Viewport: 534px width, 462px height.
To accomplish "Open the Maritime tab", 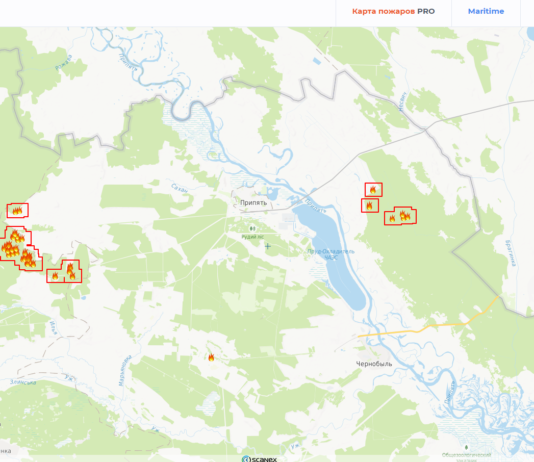I will click(486, 11).
